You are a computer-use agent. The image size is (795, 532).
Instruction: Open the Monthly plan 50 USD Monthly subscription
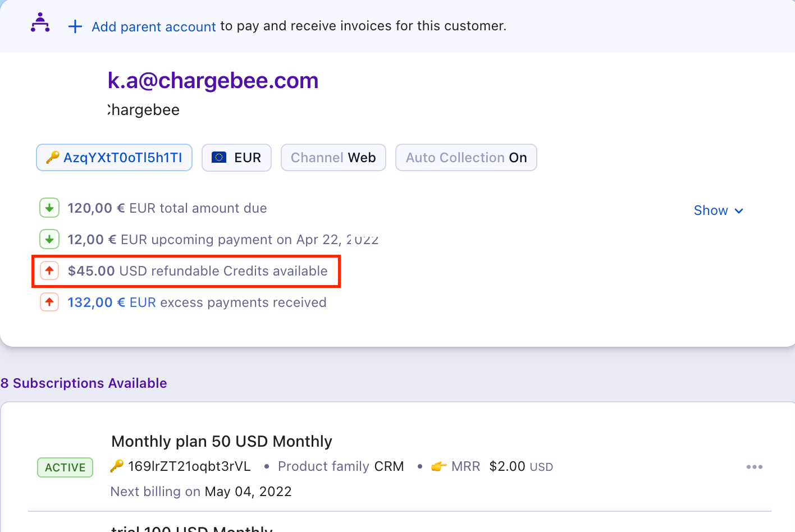(221, 442)
